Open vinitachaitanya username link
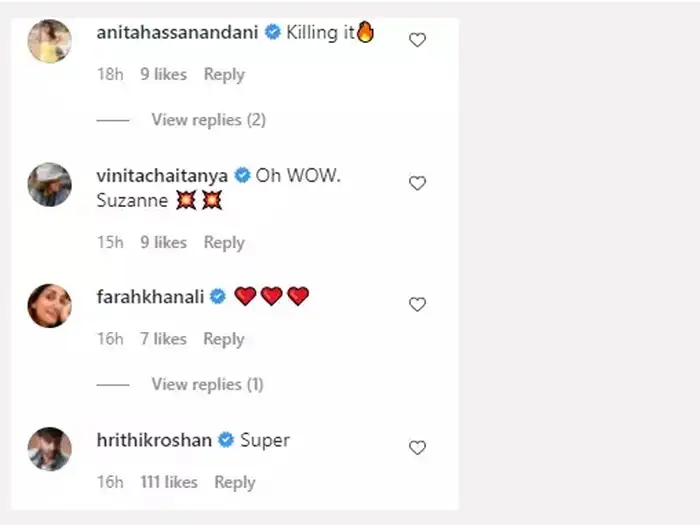This screenshot has width=700, height=525. click(x=163, y=175)
